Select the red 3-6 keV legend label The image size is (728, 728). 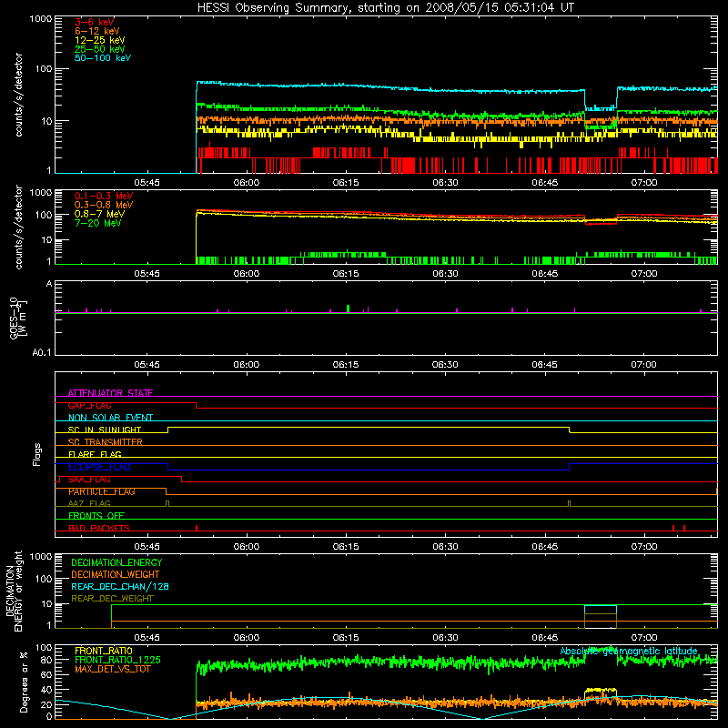pos(95,22)
